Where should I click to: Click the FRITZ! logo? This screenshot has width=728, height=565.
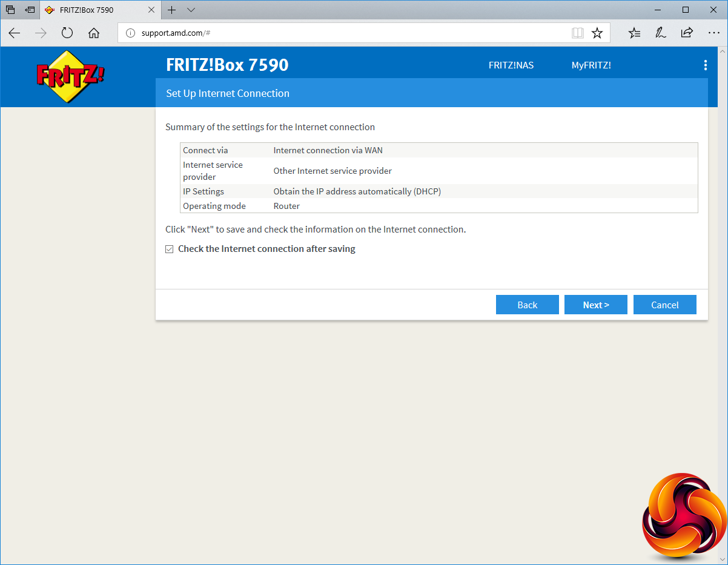pyautogui.click(x=70, y=77)
